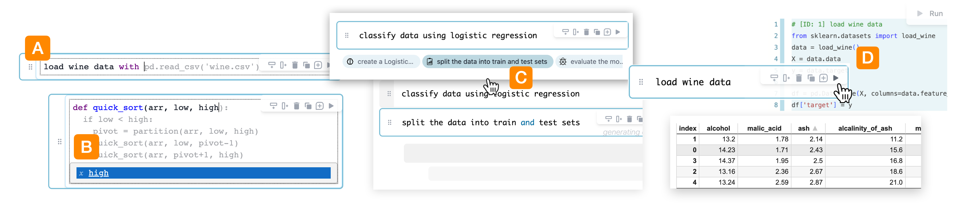
Task: Click drag handle of 'split the data' cell
Action: pos(390,122)
